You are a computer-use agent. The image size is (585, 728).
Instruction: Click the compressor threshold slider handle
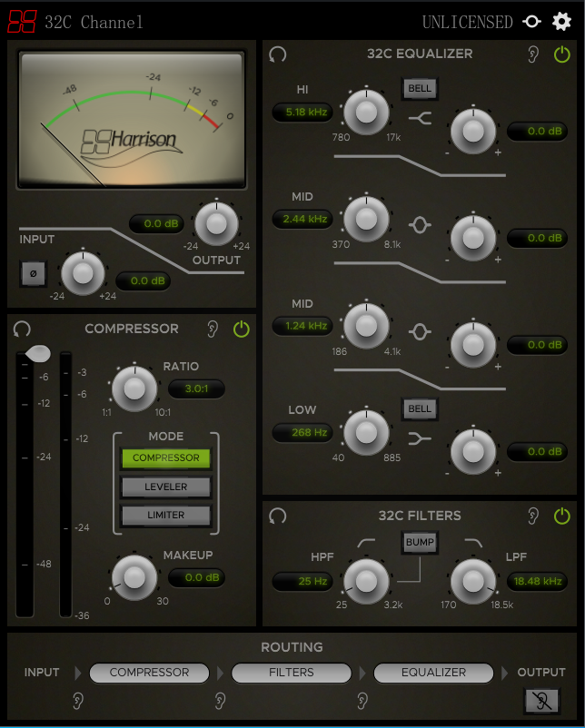38,354
